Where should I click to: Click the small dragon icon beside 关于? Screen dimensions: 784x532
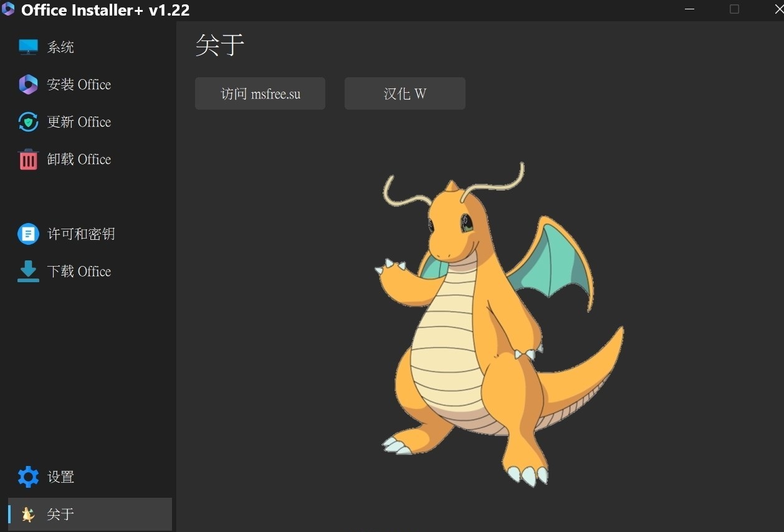click(x=28, y=515)
